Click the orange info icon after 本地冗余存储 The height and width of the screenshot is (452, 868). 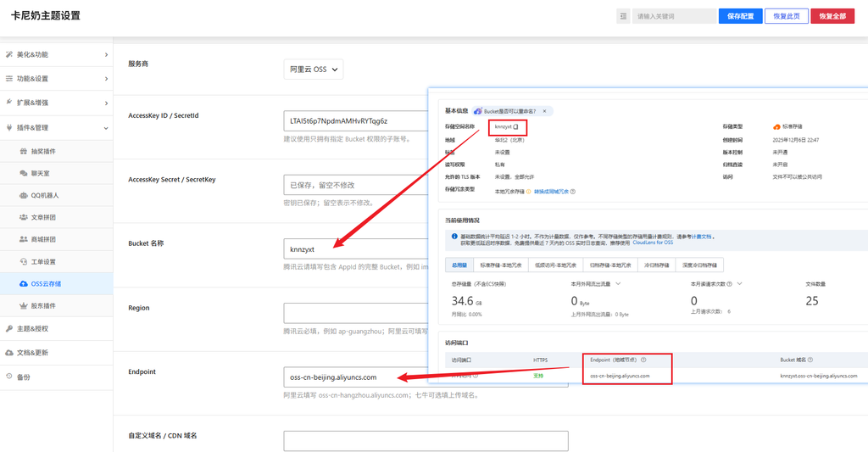tap(529, 192)
